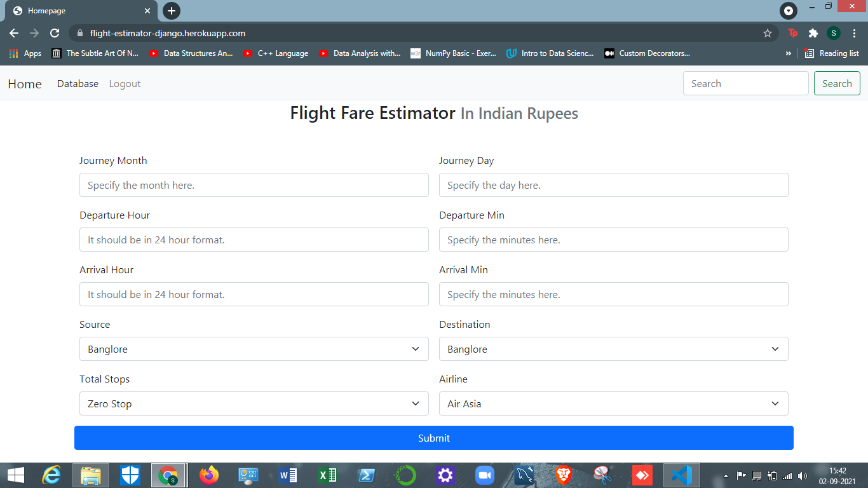Focus the Departure Hour input field
This screenshot has height=488, width=868.
(254, 240)
